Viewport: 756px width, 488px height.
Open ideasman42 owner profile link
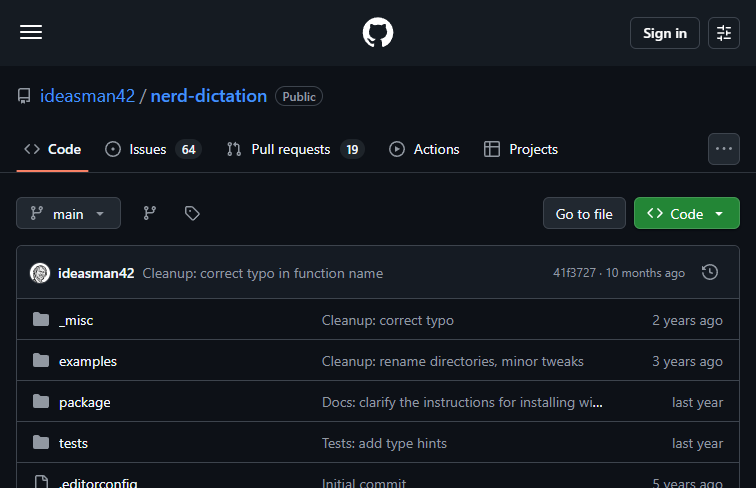click(x=87, y=96)
